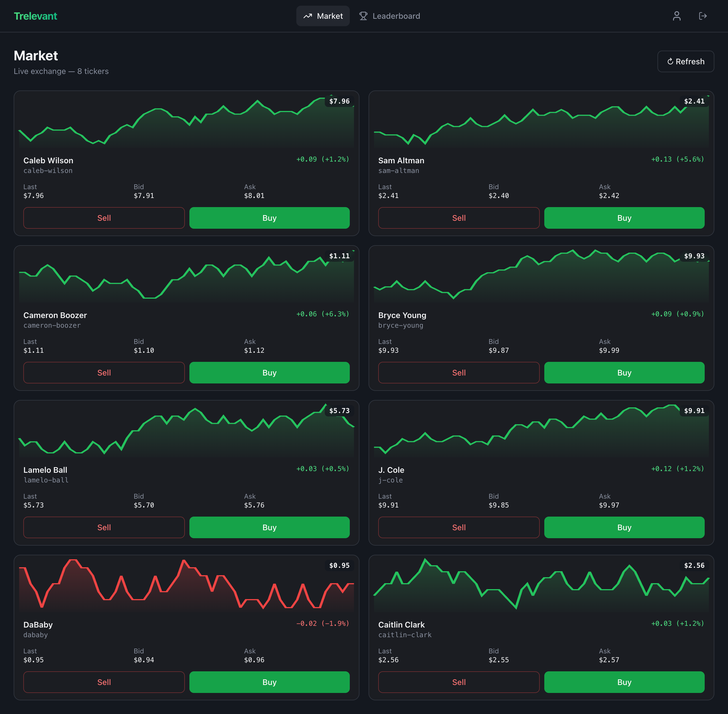Click Buy on Cameron Boozer card
This screenshot has height=714, width=728.
point(269,373)
